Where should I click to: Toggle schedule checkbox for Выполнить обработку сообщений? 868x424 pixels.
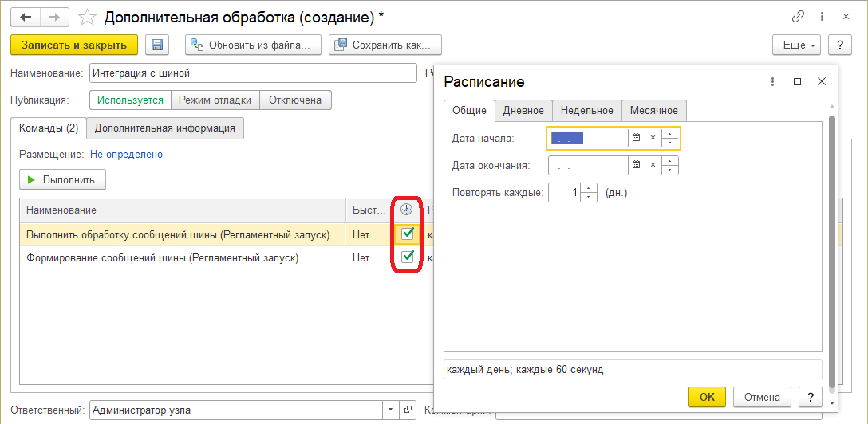point(408,234)
